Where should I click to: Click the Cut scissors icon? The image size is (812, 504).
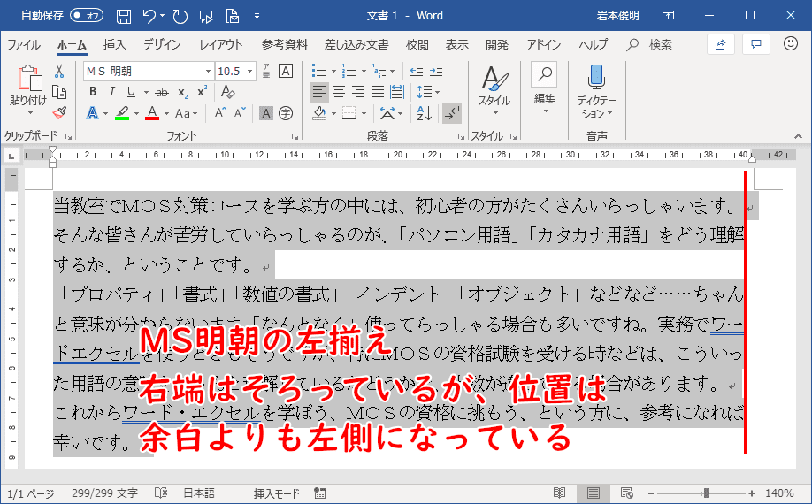[x=59, y=71]
